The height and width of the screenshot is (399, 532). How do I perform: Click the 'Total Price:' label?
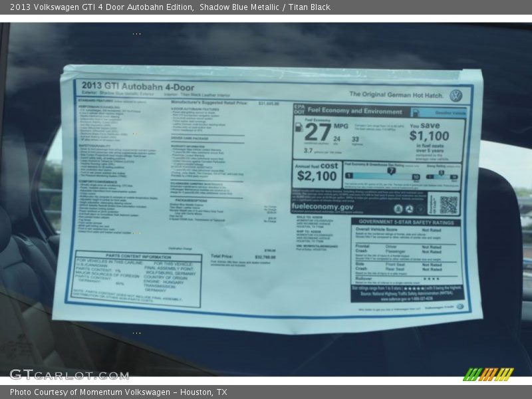221,256
